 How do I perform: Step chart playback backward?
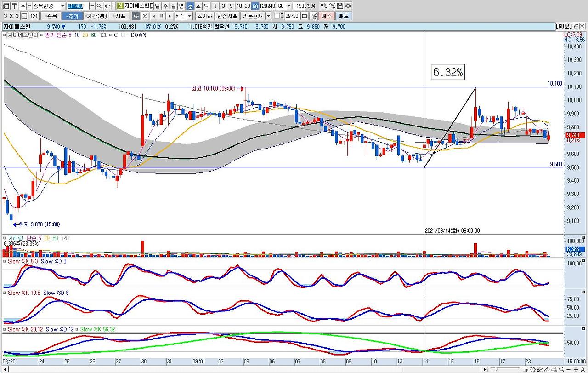[x=154, y=16]
